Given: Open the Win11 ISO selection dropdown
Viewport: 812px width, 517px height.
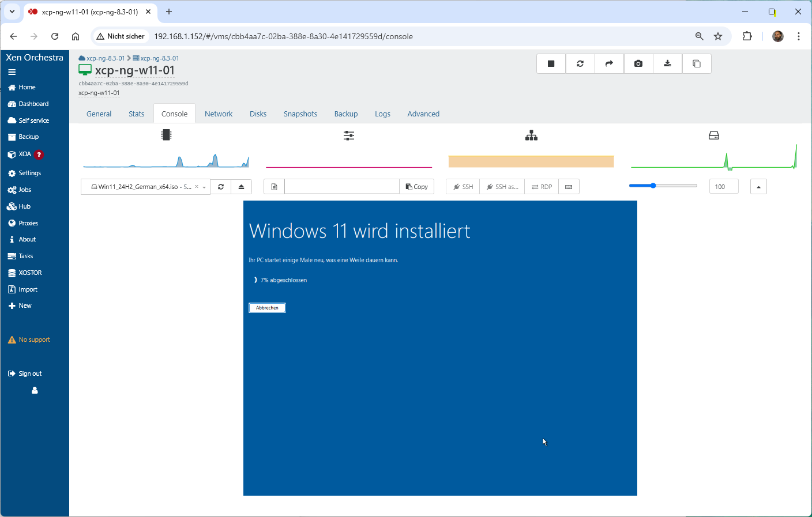Looking at the screenshot, I should pos(204,187).
